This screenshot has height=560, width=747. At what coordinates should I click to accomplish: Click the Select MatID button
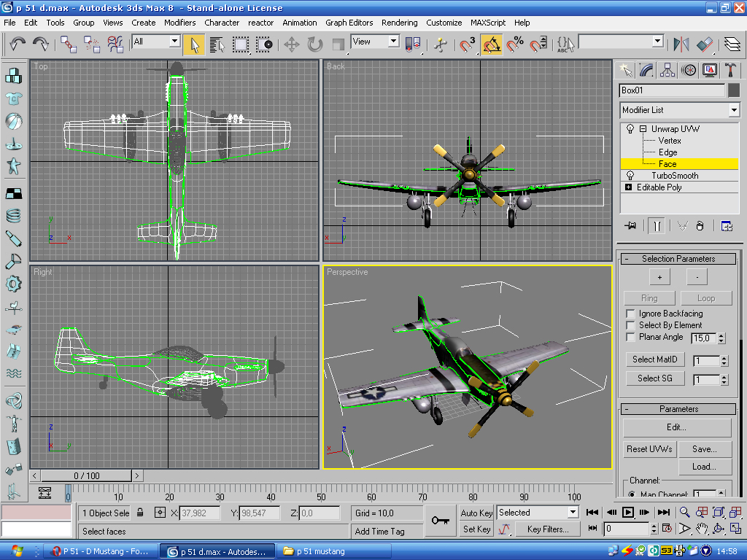654,359
